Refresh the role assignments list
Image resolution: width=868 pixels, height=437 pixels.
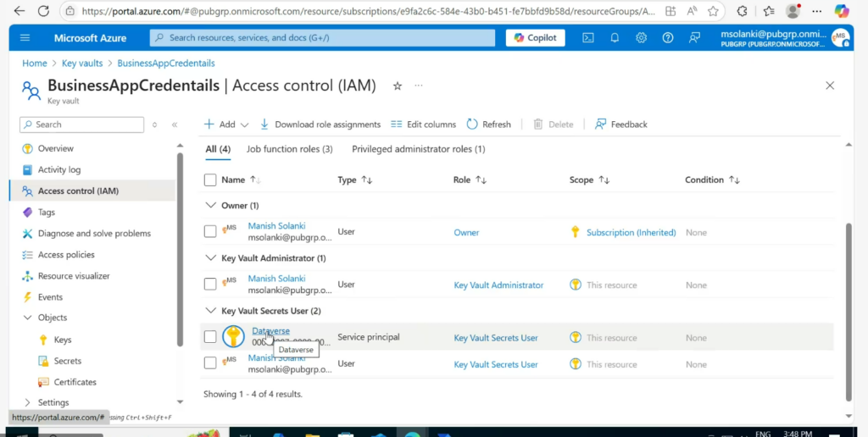point(489,124)
